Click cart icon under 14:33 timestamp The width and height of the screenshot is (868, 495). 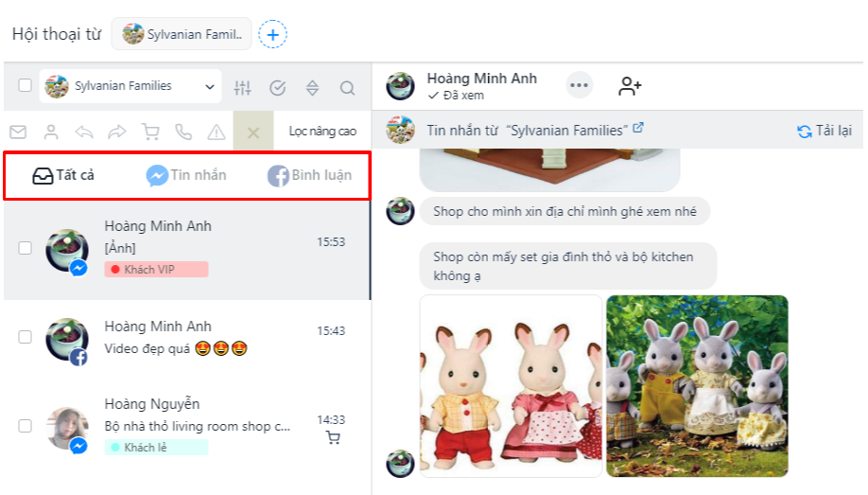(333, 438)
